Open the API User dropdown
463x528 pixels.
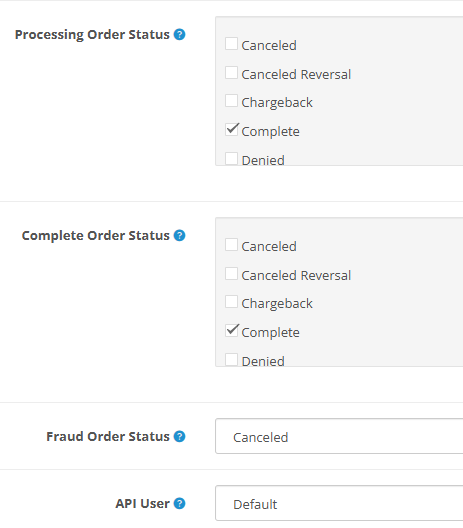coord(339,503)
